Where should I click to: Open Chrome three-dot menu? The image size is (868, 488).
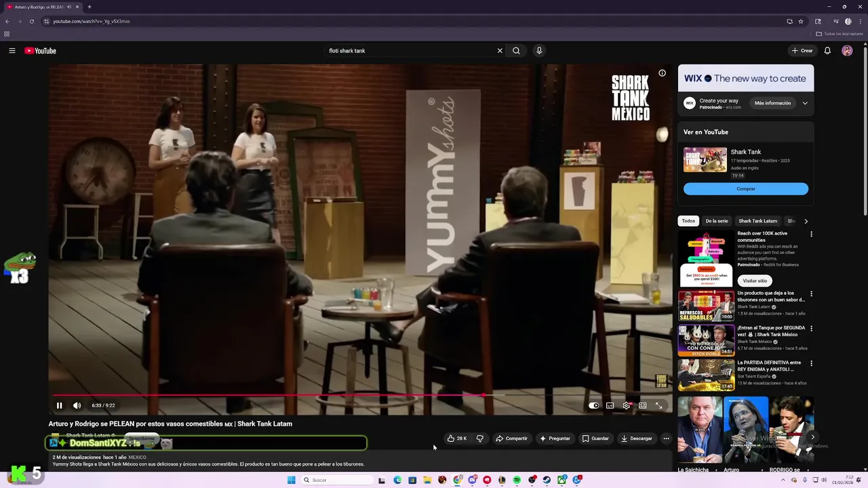tap(860, 21)
